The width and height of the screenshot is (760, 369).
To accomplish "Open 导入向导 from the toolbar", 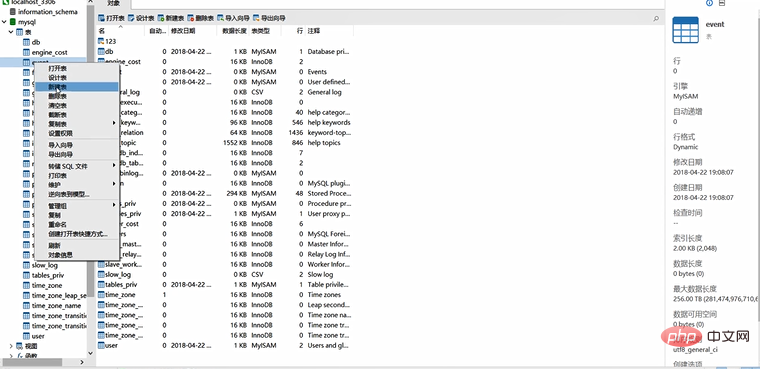I will 233,18.
